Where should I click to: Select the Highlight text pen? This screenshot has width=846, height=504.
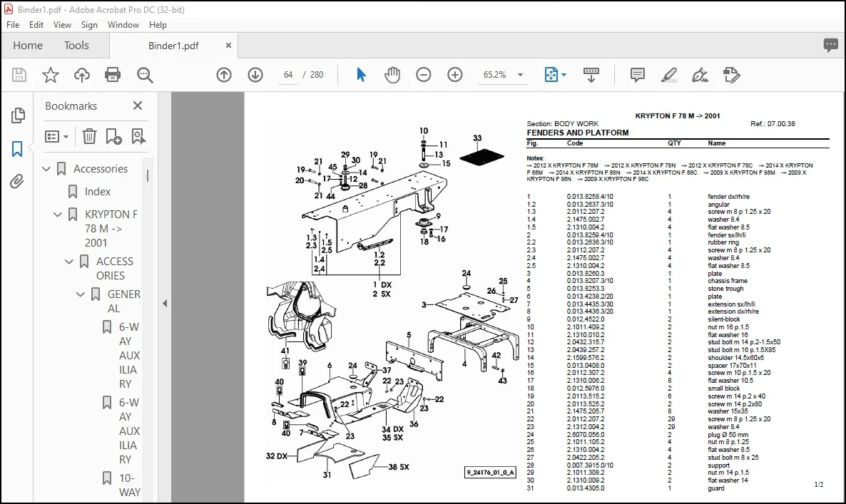(669, 75)
